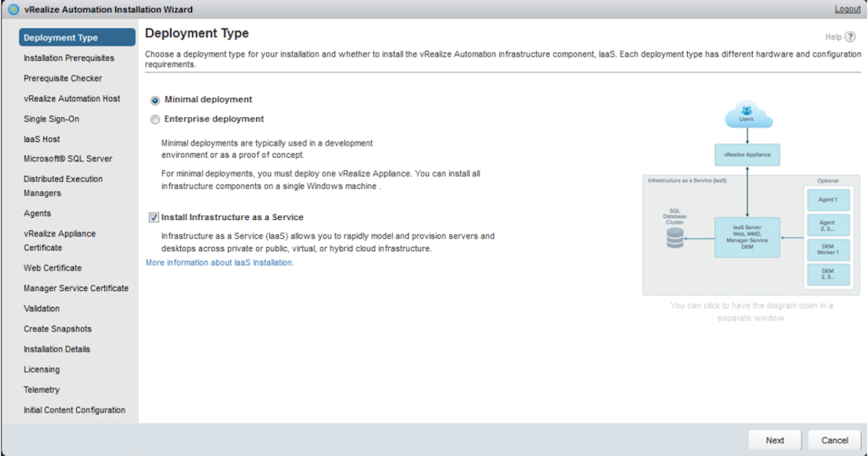Click the Agent 1 box under Optional
Screen dimensions: 868x456
click(x=827, y=199)
